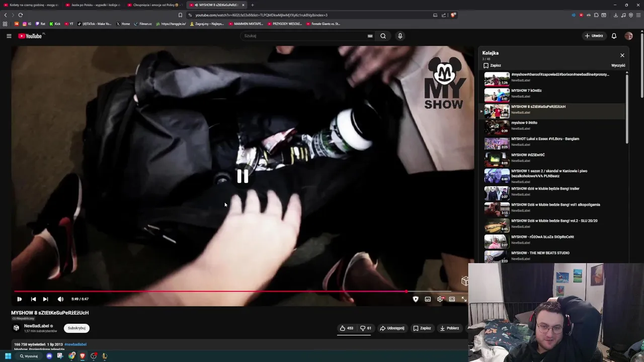Close the Kolejka queue panel
The width and height of the screenshot is (644, 362).
(x=622, y=55)
